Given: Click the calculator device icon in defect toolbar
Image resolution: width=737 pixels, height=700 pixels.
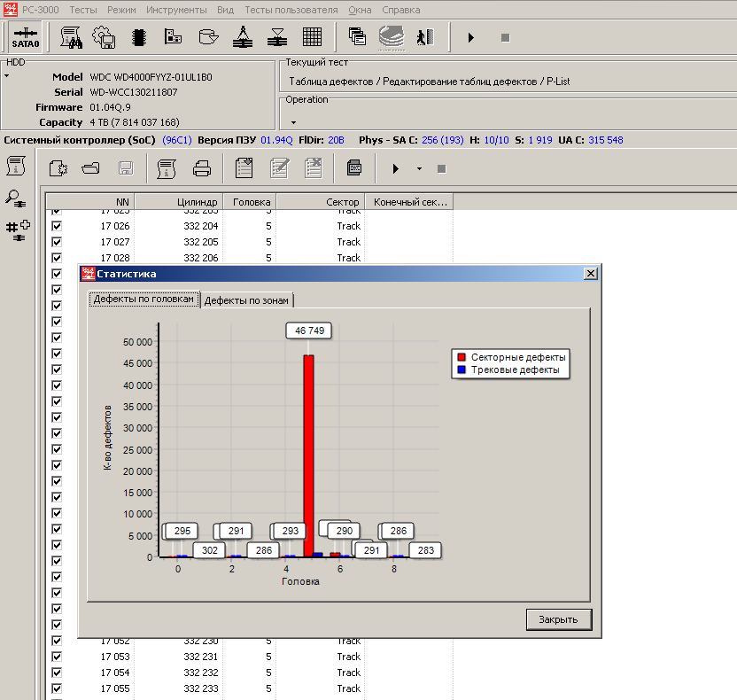Looking at the screenshot, I should [x=354, y=167].
